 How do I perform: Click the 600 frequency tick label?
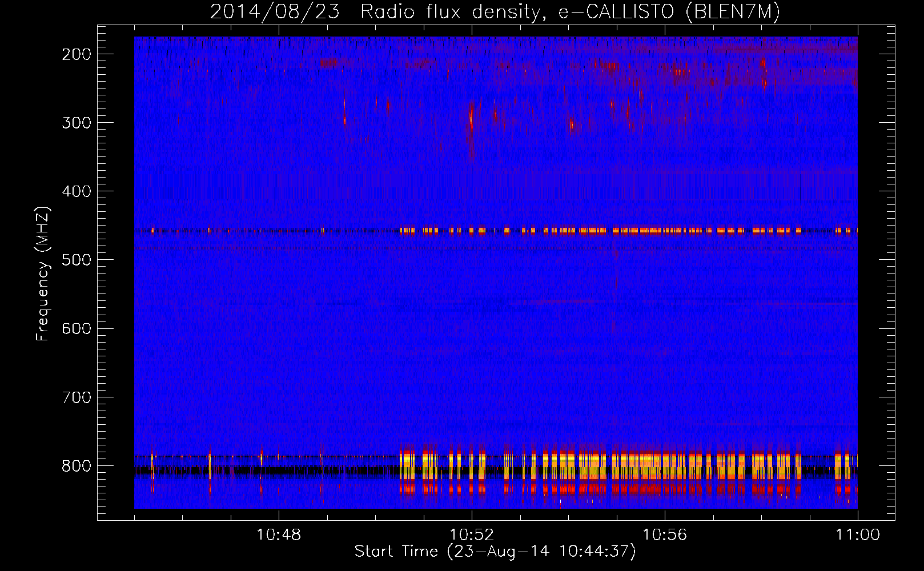(77, 328)
